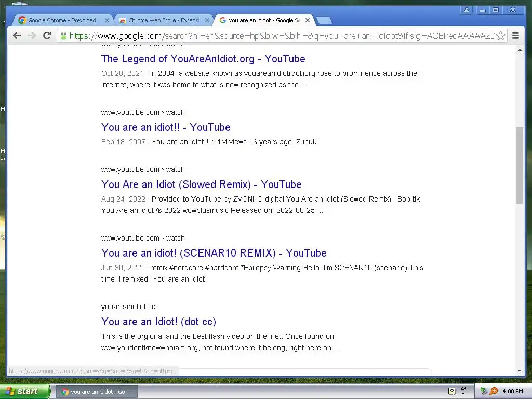Click the green network tray icon
This screenshot has height=399, width=532.
484,391
